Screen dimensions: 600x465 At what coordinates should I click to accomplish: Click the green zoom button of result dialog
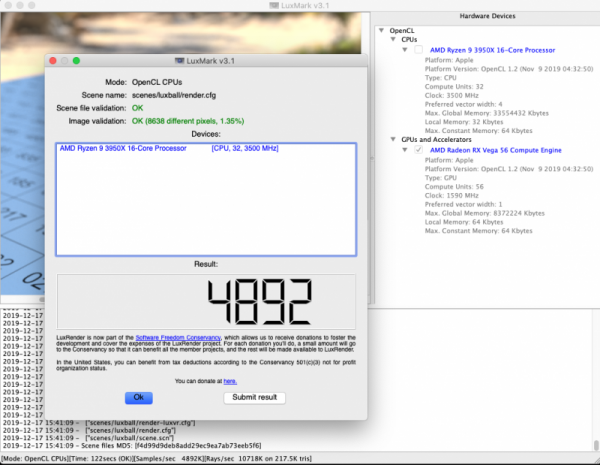tap(77, 61)
